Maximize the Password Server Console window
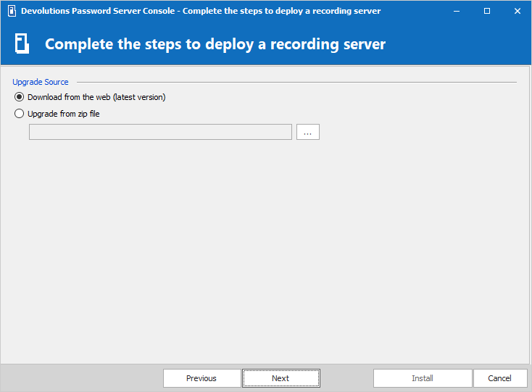The image size is (532, 392). [x=487, y=11]
